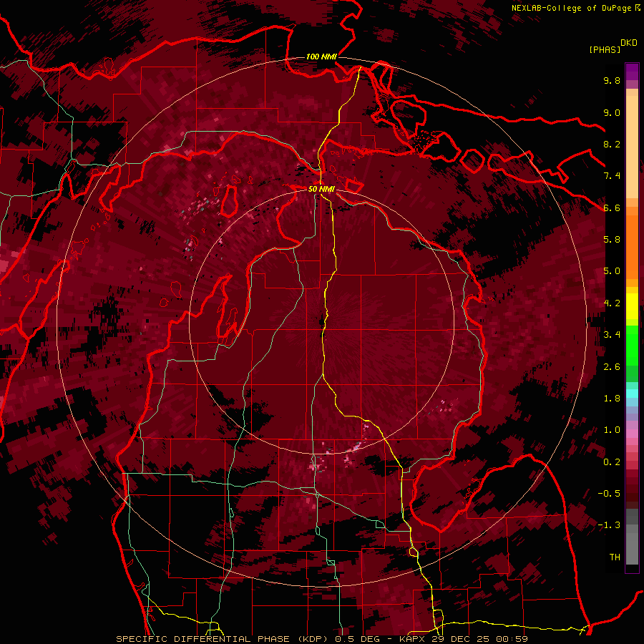This screenshot has height=644, width=644.
Task: Click the 5.8 value on the color scale
Action: [x=612, y=240]
